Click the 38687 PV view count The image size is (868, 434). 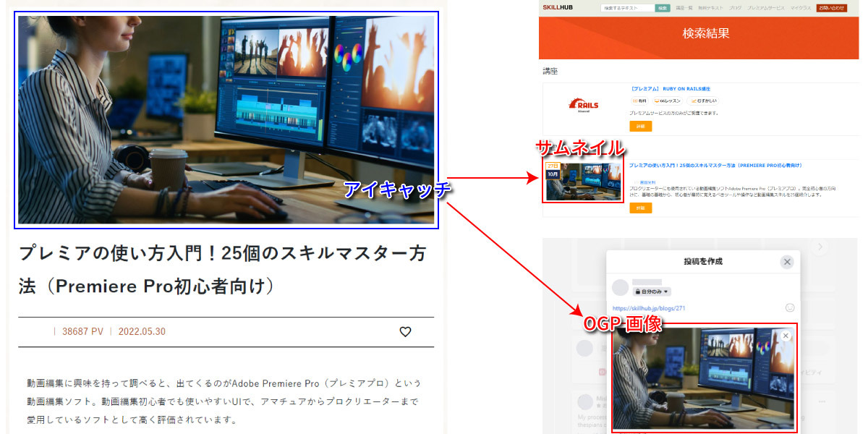(83, 331)
